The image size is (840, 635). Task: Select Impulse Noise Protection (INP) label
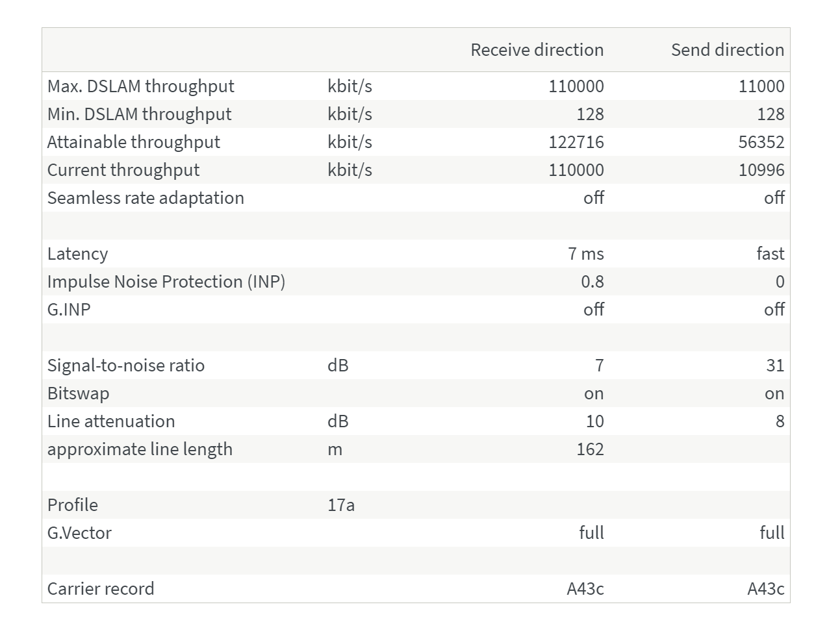[166, 282]
